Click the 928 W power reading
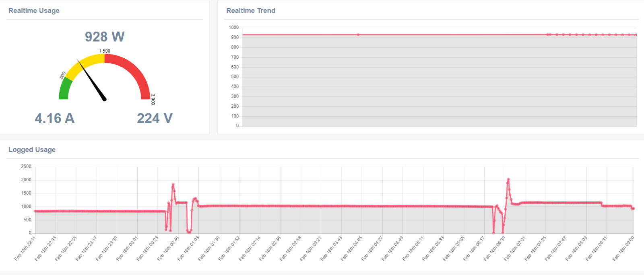Image resolution: width=644 pixels, height=275 pixels. [x=105, y=37]
